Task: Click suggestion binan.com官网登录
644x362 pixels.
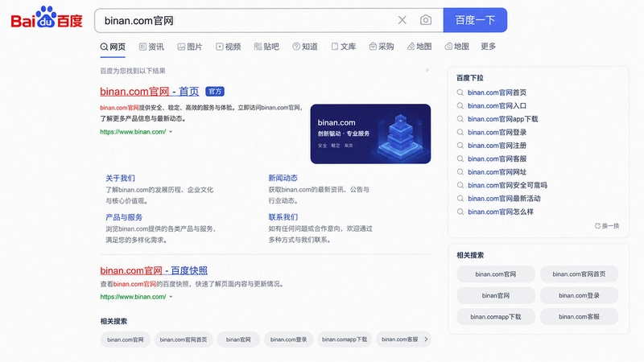Action: coord(497,133)
